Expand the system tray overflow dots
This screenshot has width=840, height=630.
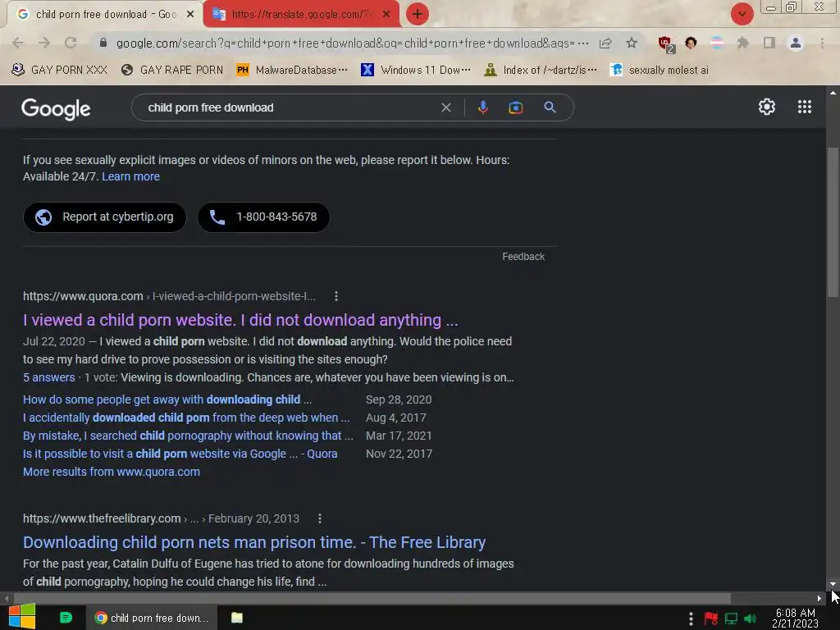tap(691, 619)
